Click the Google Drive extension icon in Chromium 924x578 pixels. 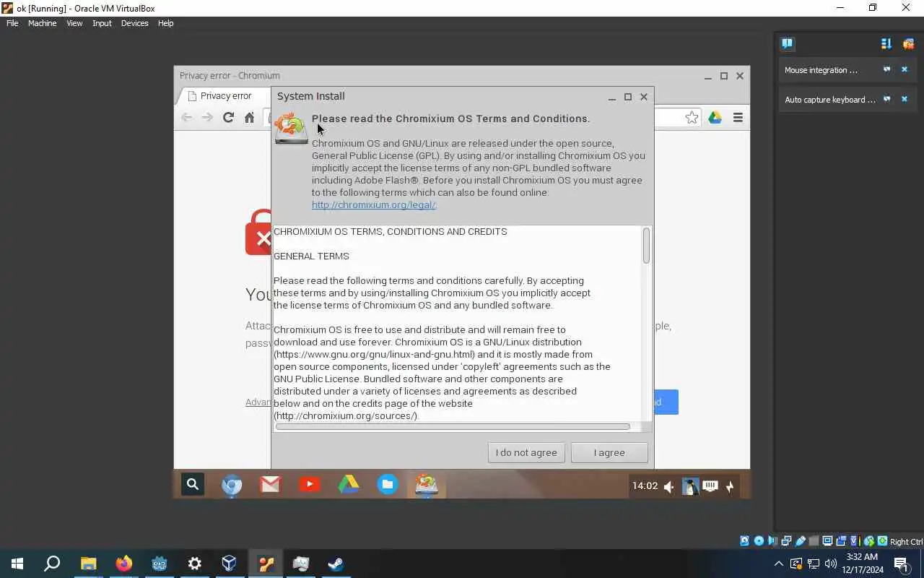click(715, 117)
